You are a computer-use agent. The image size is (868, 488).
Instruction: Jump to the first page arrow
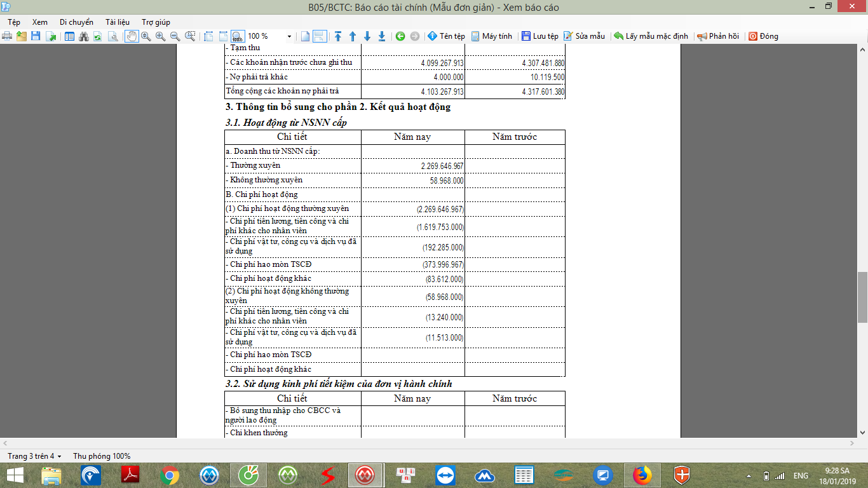coord(338,36)
